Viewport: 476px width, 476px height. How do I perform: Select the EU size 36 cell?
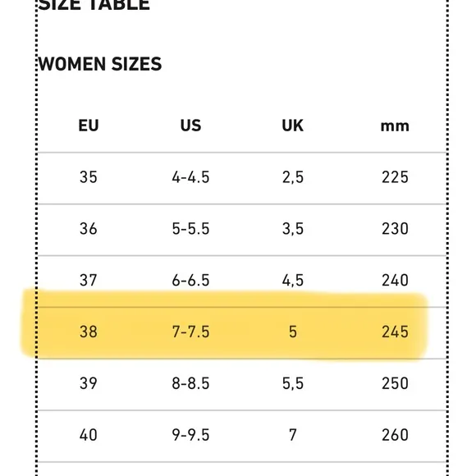[x=89, y=229]
